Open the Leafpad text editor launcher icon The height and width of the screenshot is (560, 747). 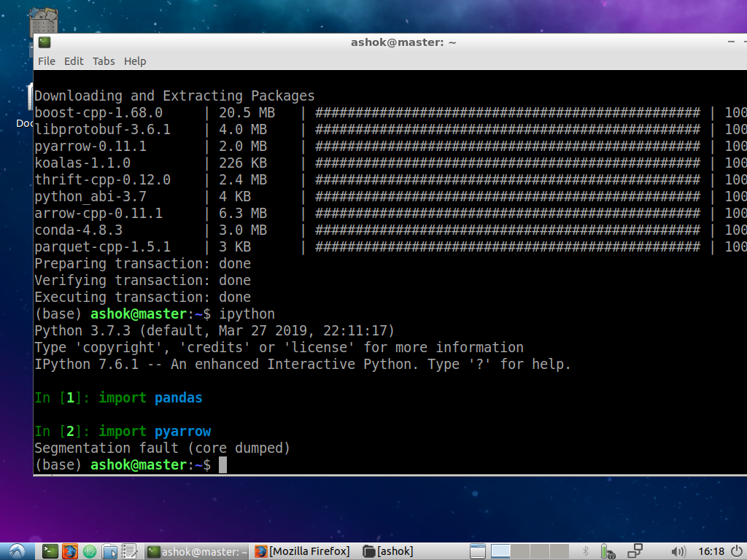coord(130,551)
